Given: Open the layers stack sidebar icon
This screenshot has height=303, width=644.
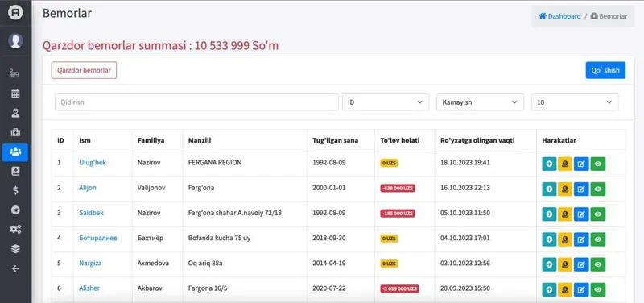Looking at the screenshot, I should coord(15,249).
